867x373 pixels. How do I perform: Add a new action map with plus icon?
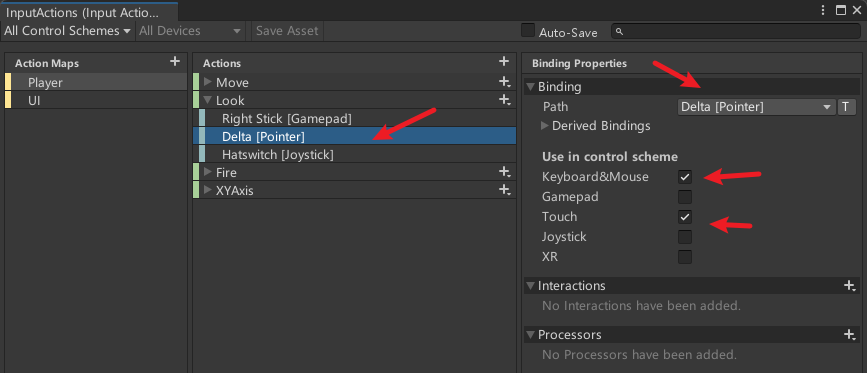175,61
